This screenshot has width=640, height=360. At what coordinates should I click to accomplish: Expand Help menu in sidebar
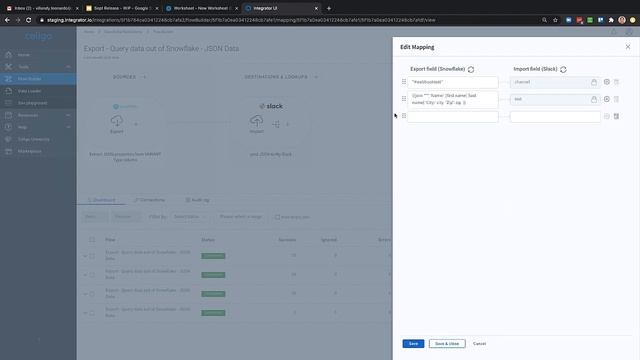(x=38, y=127)
